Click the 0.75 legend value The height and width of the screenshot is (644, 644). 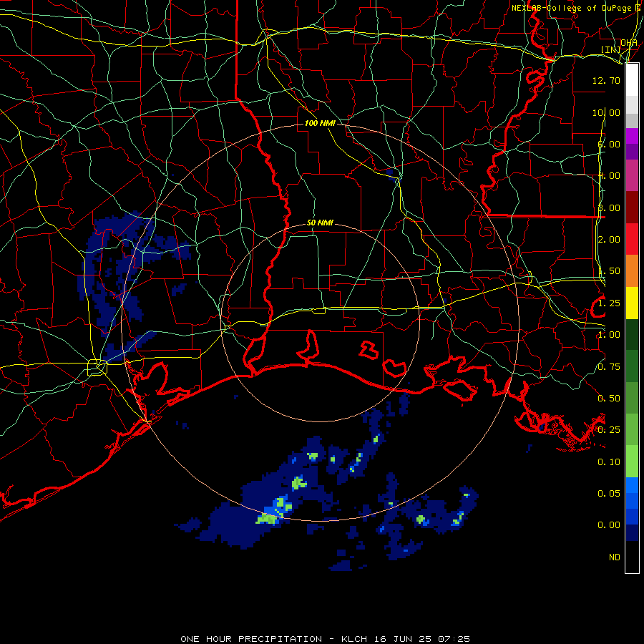[609, 367]
